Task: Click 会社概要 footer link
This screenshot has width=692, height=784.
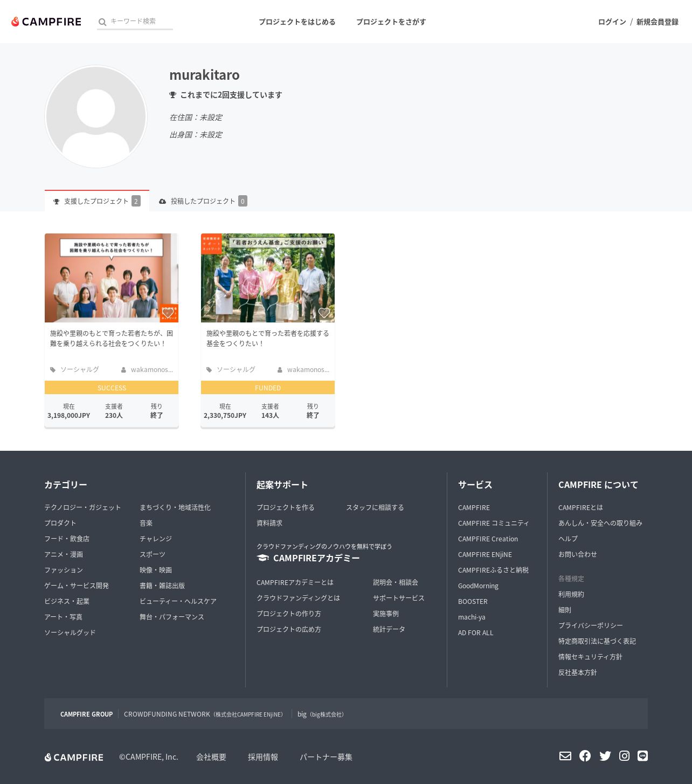Action: (211, 757)
